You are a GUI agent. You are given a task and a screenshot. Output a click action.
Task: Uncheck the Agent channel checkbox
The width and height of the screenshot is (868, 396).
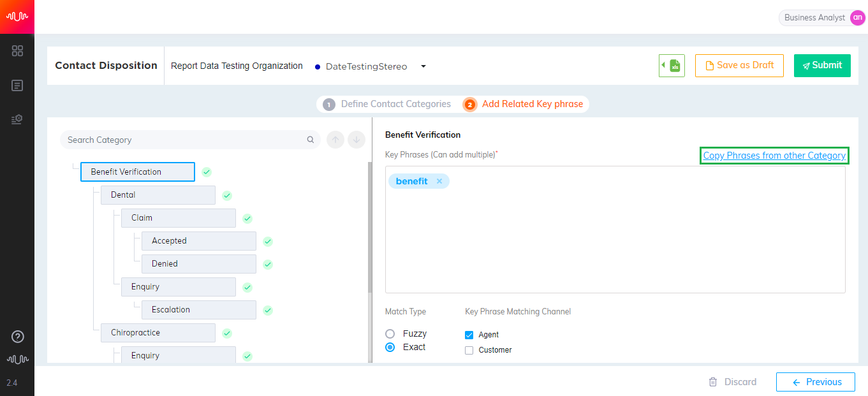[x=469, y=335]
